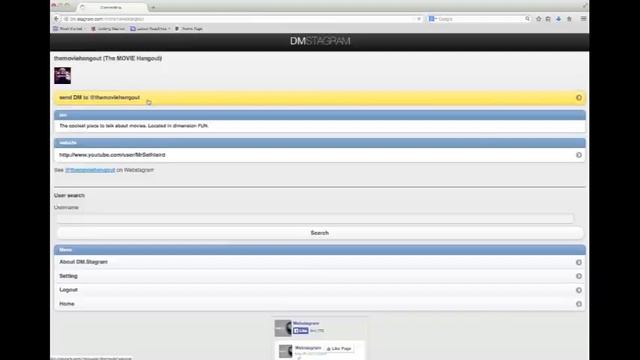This screenshot has height=360, width=640.
Task: Click the lower Webstagram thumbnail beside Like Page
Action: pyautogui.click(x=286, y=351)
